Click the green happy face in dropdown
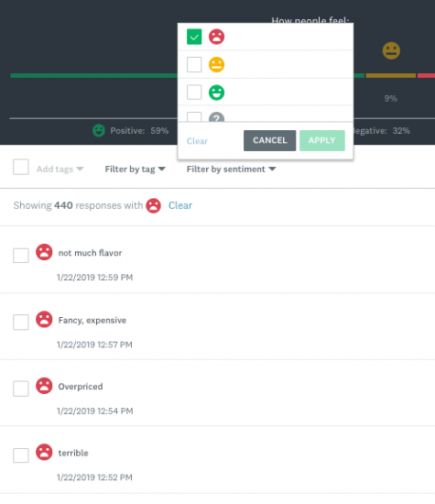The height and width of the screenshot is (504, 435). tap(216, 93)
